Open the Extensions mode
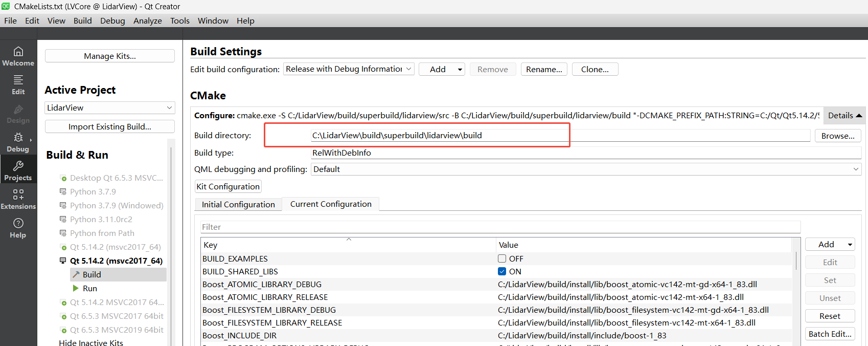Screen dimensions: 868x346 [18, 200]
